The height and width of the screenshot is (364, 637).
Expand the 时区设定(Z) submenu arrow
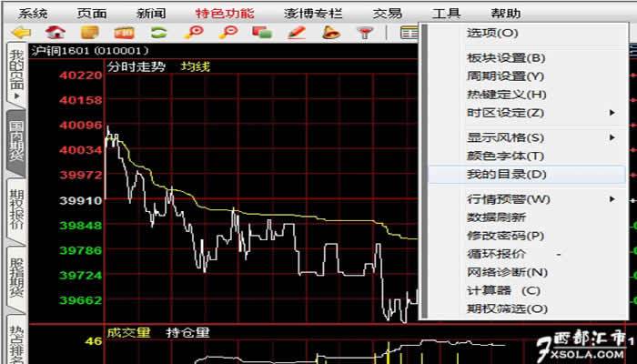tap(612, 113)
